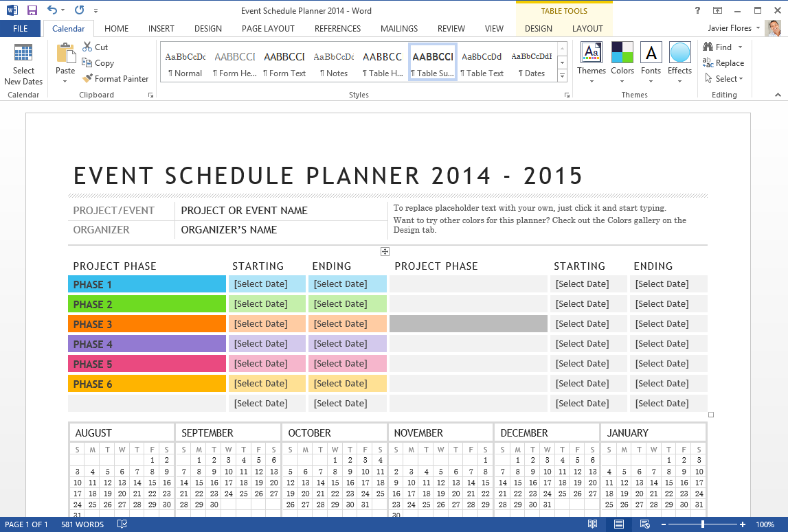
Task: Click the zoom slider handle
Action: click(703, 524)
